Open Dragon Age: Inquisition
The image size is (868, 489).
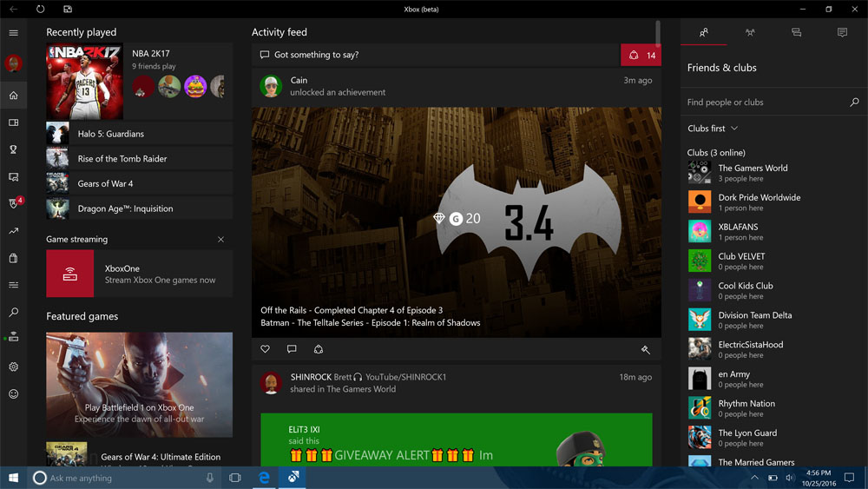click(140, 208)
